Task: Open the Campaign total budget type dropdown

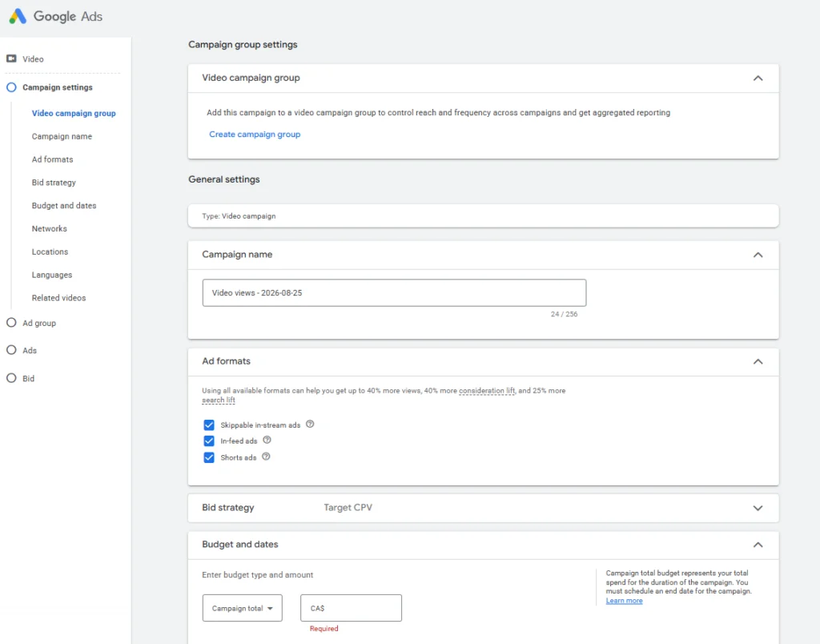Action: [242, 608]
